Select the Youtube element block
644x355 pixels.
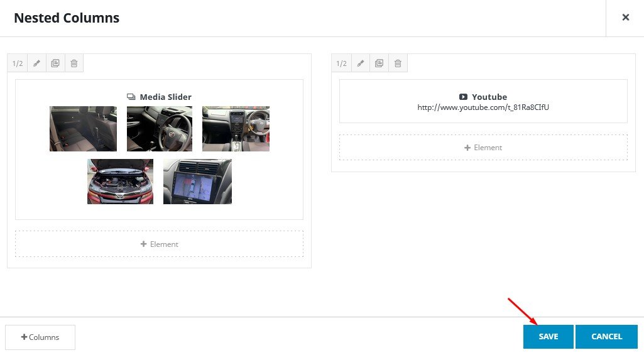click(483, 101)
